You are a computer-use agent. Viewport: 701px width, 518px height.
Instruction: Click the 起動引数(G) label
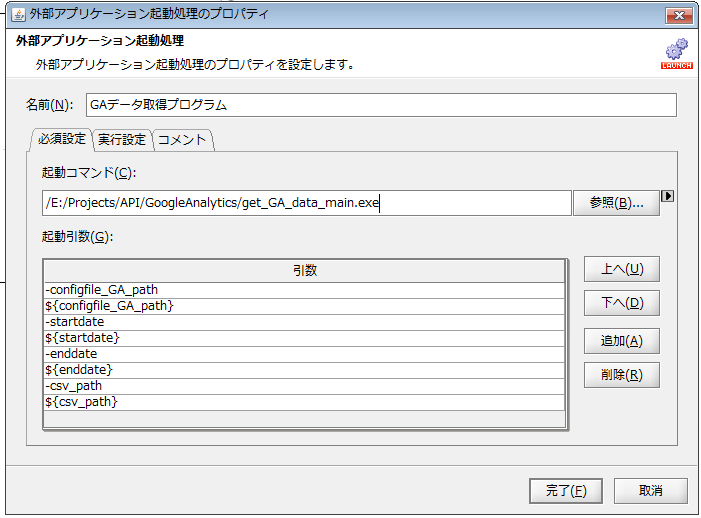click(x=77, y=236)
